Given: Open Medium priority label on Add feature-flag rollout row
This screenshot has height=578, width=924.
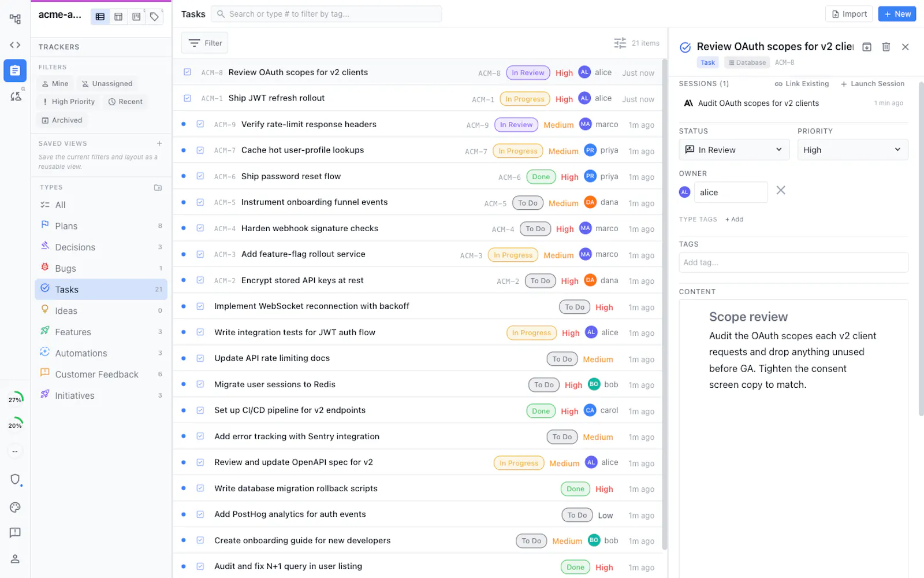Looking at the screenshot, I should tap(558, 255).
